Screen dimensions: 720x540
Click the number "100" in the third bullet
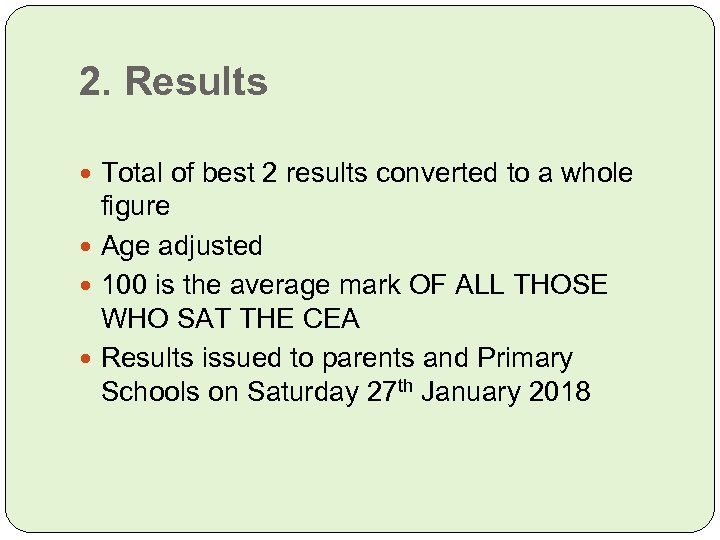pyautogui.click(x=125, y=285)
